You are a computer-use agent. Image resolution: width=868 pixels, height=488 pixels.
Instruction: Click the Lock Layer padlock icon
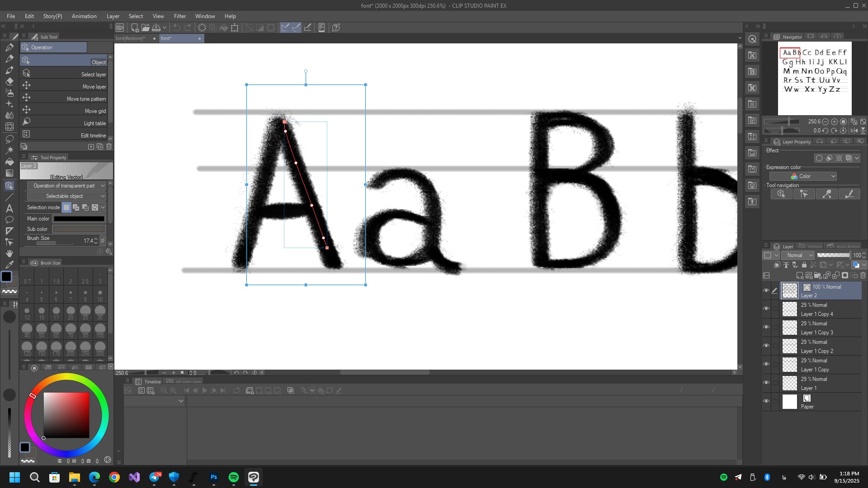tap(804, 265)
